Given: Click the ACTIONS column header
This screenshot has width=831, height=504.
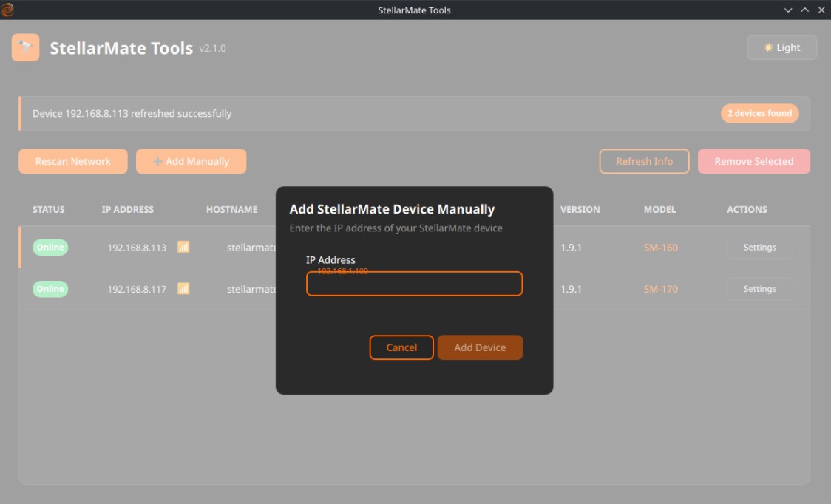Looking at the screenshot, I should pos(747,209).
